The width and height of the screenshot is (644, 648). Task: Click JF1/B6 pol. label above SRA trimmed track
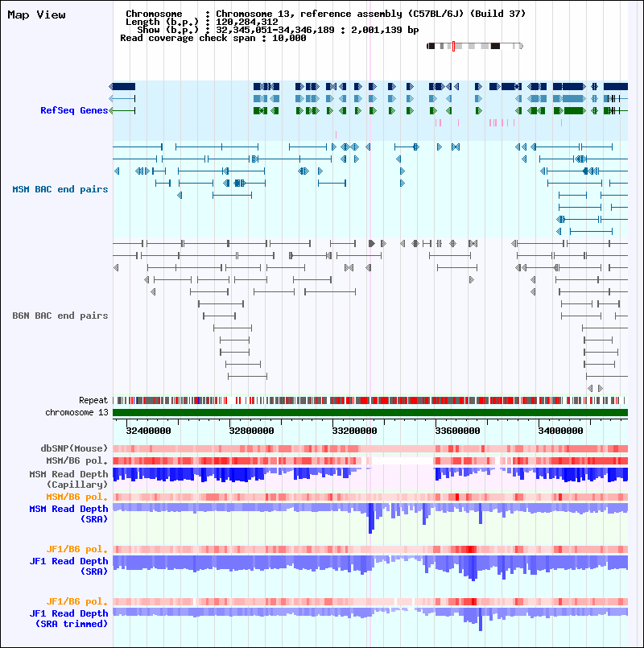click(x=77, y=602)
